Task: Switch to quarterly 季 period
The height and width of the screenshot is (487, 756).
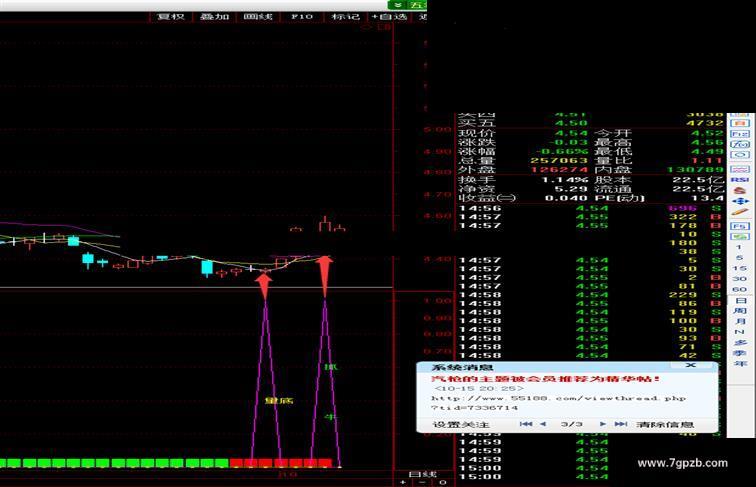Action: click(x=740, y=353)
